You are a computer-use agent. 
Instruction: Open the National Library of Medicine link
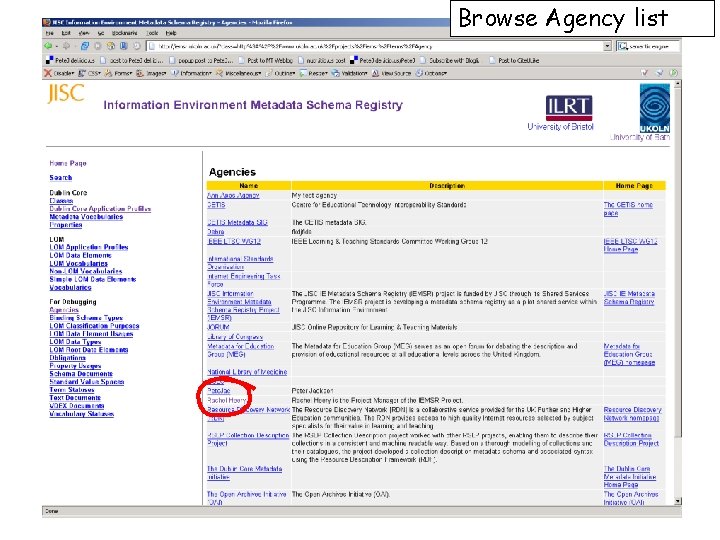coord(247,372)
